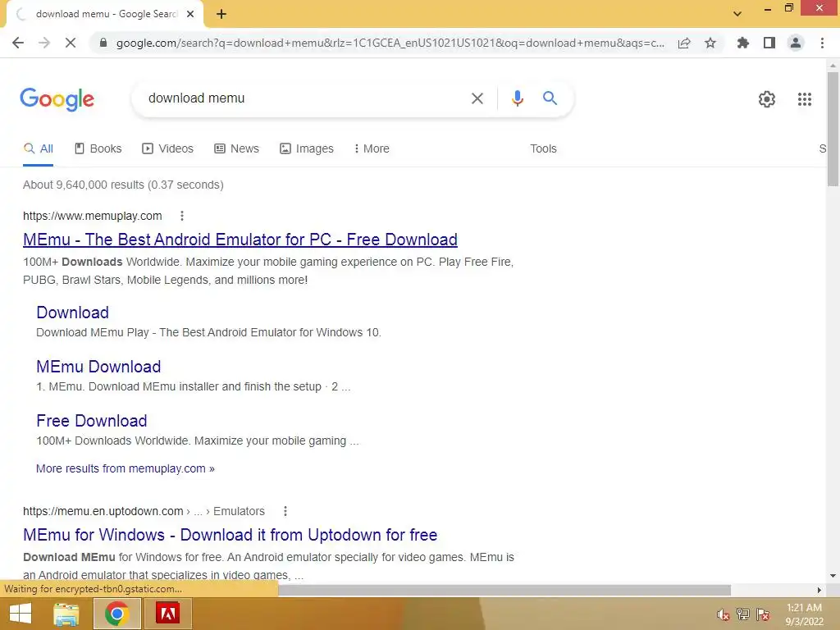Click the About 9,640,000 results text
Screen dimensions: 840x630
(x=123, y=185)
